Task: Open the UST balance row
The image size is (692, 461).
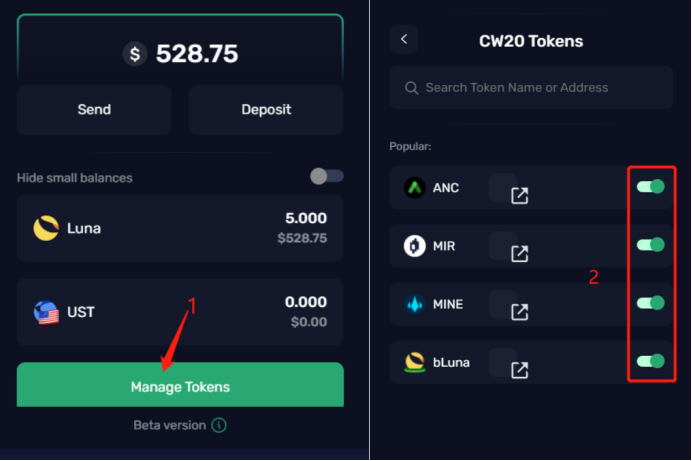Action: coord(180,312)
